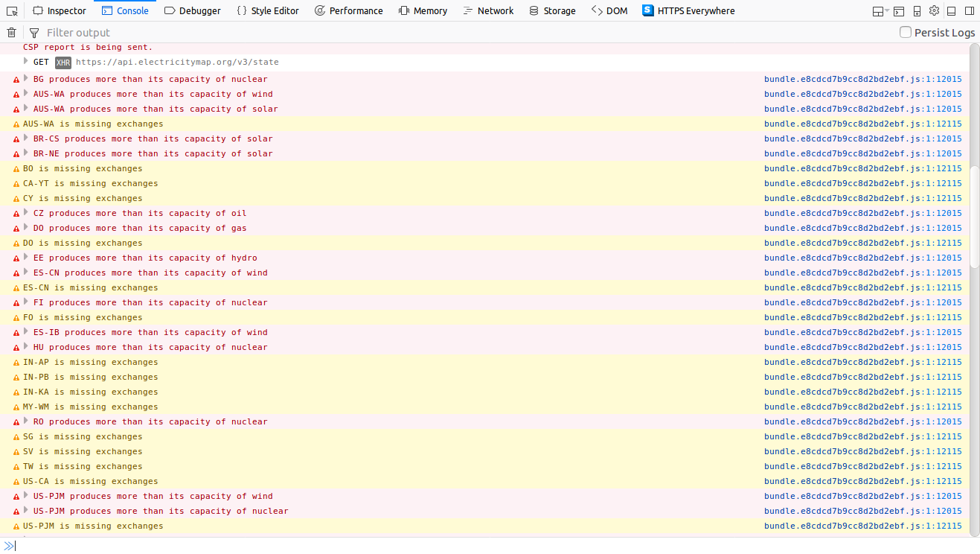Image resolution: width=980 pixels, height=554 pixels.
Task: Click error icon on BR-CS solar row
Action: click(x=16, y=139)
